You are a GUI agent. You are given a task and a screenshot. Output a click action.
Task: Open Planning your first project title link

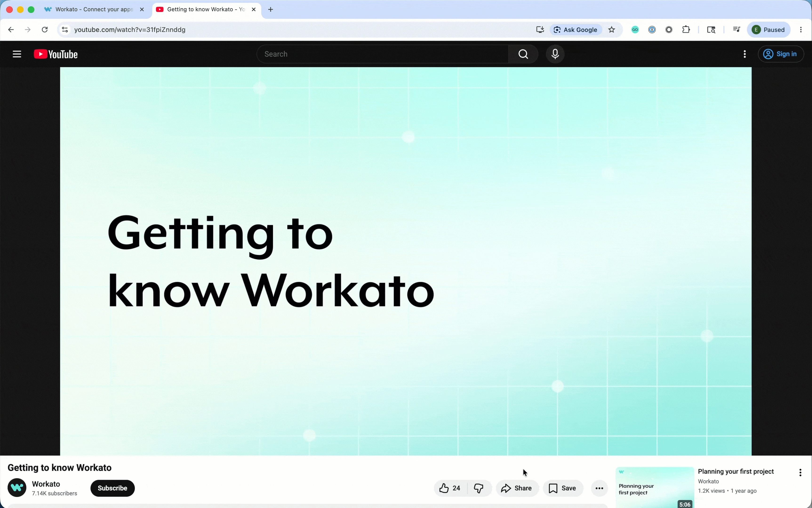pyautogui.click(x=736, y=471)
